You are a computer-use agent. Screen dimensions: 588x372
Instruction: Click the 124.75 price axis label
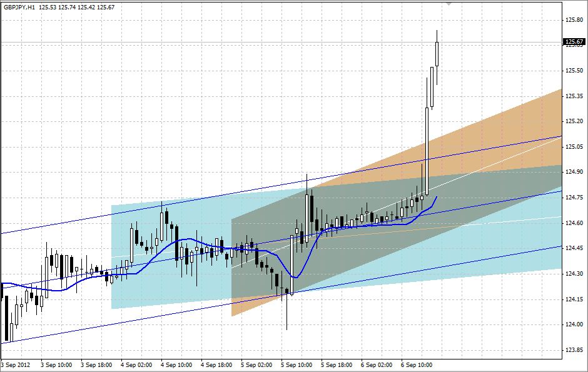[574, 198]
